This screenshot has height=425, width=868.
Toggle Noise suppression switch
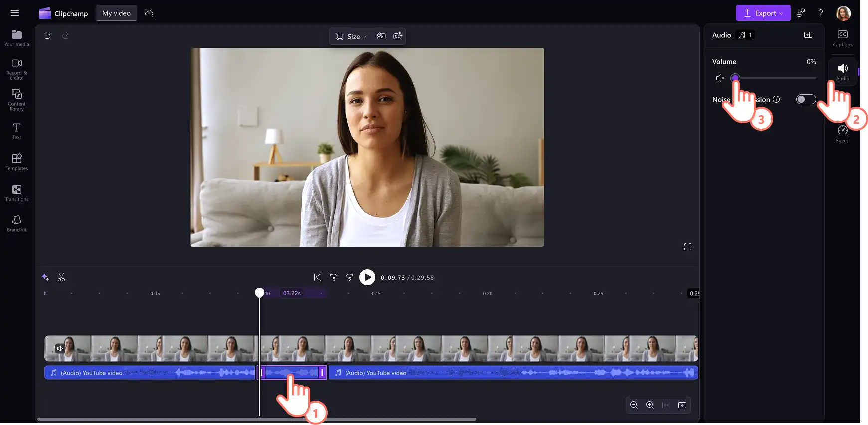(806, 99)
